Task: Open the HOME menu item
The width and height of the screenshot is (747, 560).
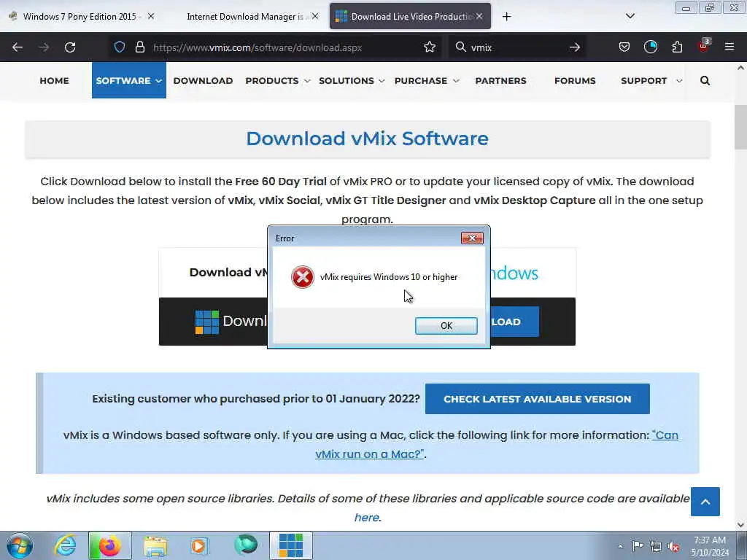Action: click(x=54, y=80)
